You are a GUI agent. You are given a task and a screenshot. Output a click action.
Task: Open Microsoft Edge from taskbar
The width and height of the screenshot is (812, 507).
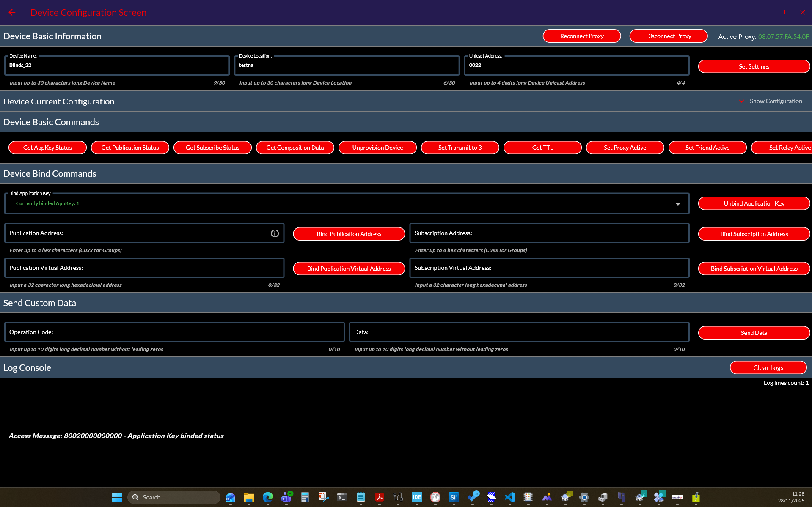coord(268,497)
